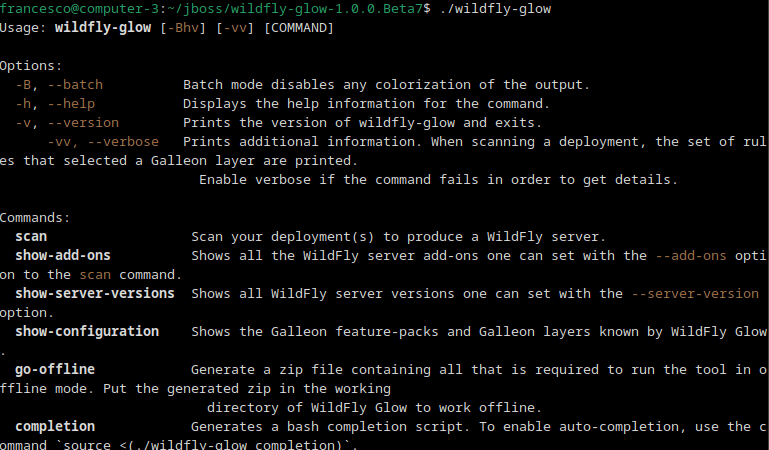Click the show-configuration command name

[x=87, y=332]
